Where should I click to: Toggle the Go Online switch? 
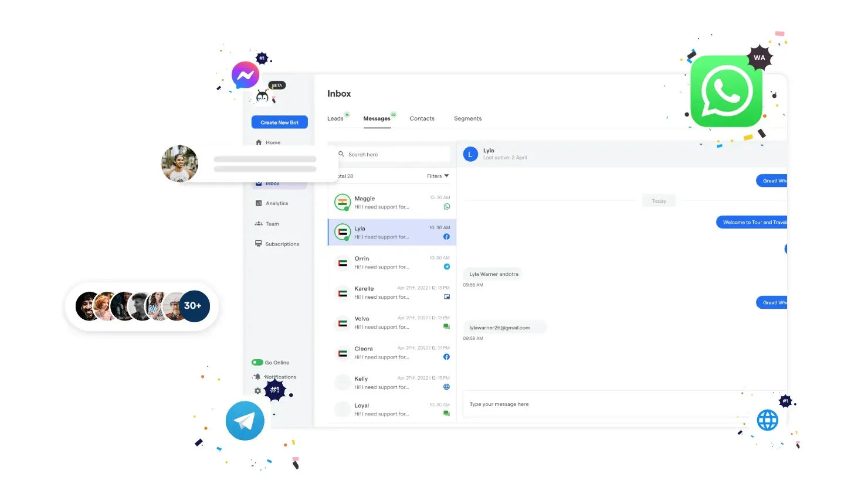pyautogui.click(x=257, y=362)
